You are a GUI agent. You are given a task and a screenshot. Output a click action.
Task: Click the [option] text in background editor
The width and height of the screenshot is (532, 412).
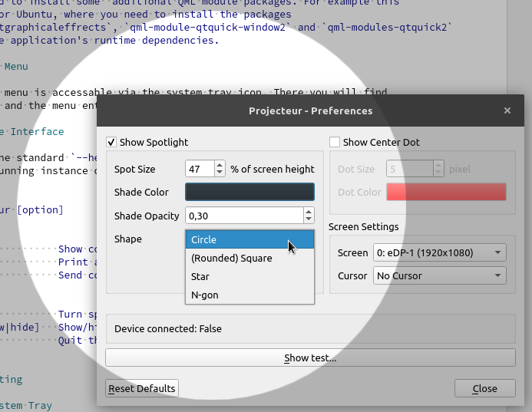coord(40,210)
